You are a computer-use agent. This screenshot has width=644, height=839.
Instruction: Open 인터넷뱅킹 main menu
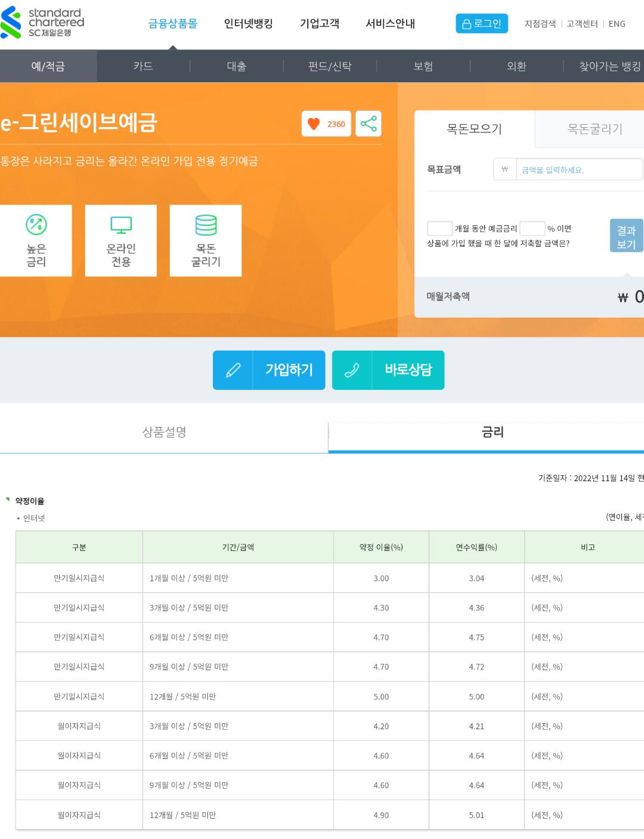[x=249, y=24]
